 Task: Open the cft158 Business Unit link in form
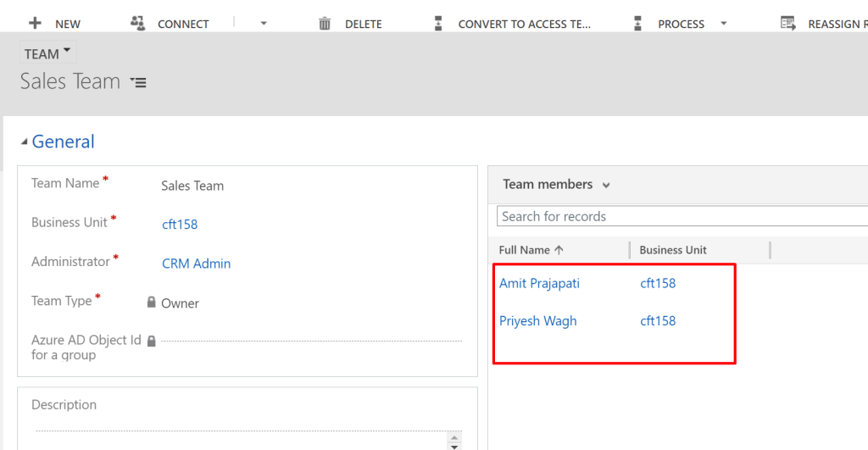click(180, 225)
